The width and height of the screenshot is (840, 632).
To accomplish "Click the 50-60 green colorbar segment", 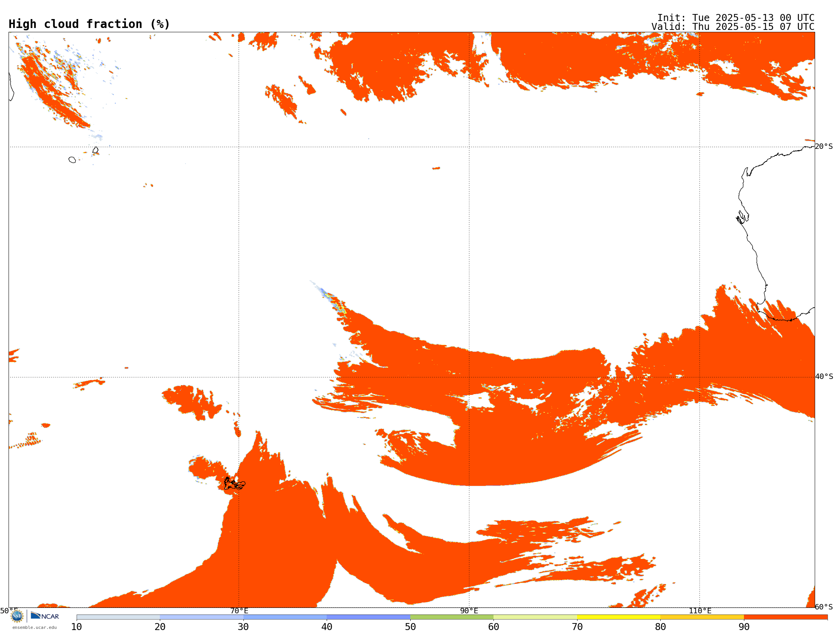I will (452, 617).
